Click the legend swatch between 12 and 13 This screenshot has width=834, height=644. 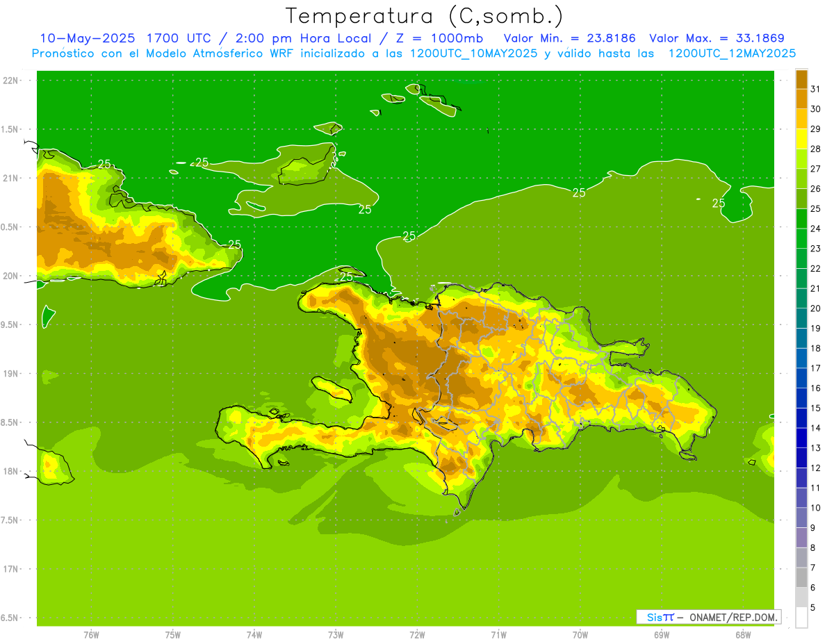[801, 458]
